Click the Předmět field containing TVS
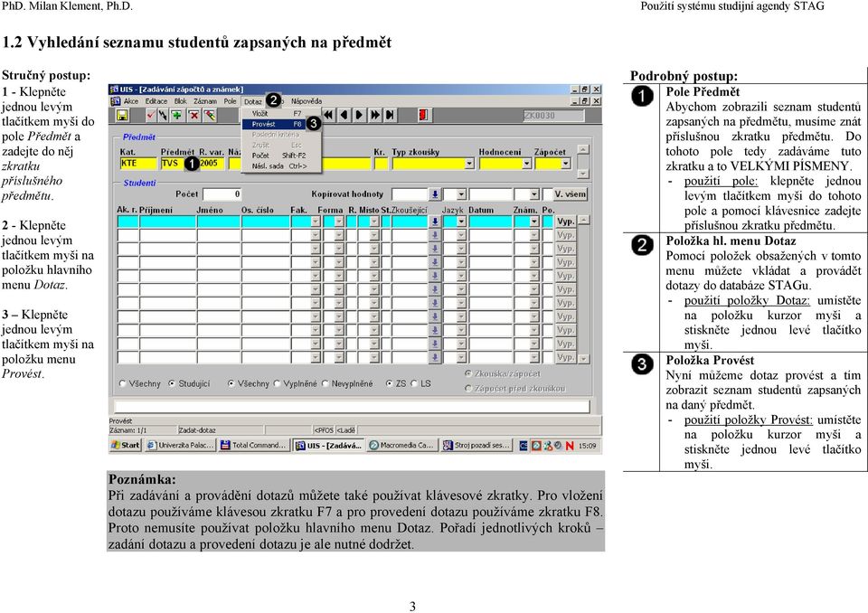Viewport: 868px width, 613px height. 172,164
